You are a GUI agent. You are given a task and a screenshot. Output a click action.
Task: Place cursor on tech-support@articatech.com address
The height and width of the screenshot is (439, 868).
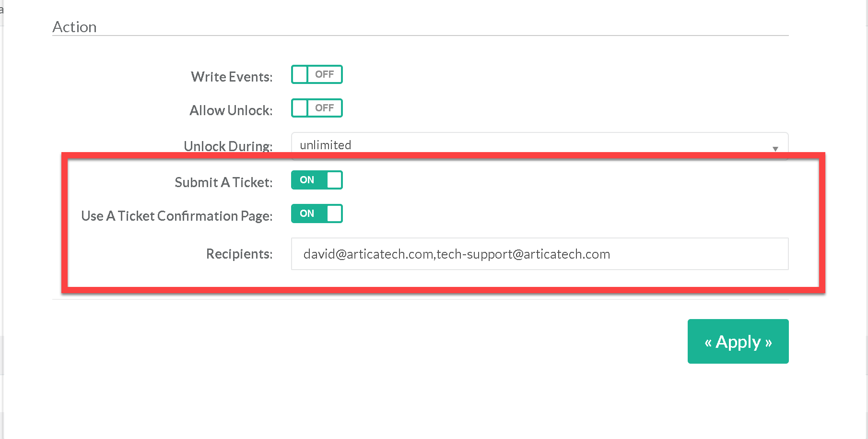click(x=523, y=254)
